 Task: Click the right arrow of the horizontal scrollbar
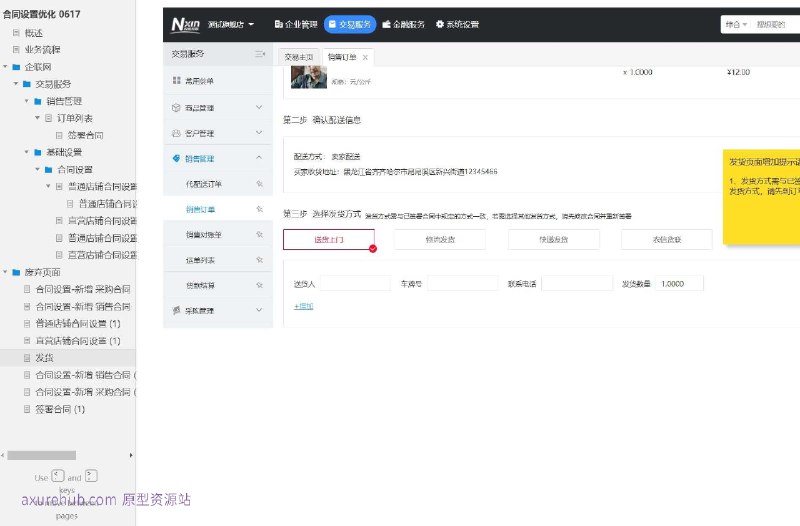point(131,455)
